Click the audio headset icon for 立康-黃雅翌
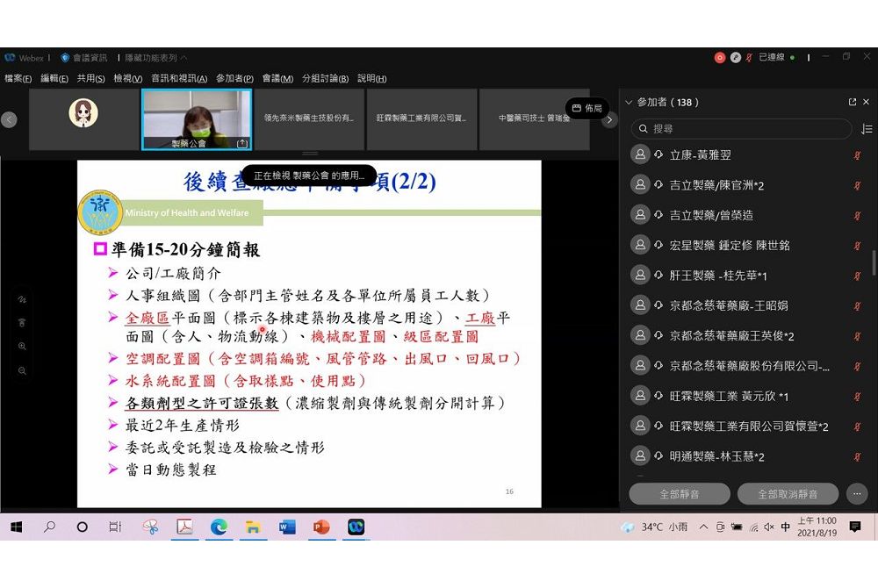Viewport: 878px width, 588px height. coord(659,154)
